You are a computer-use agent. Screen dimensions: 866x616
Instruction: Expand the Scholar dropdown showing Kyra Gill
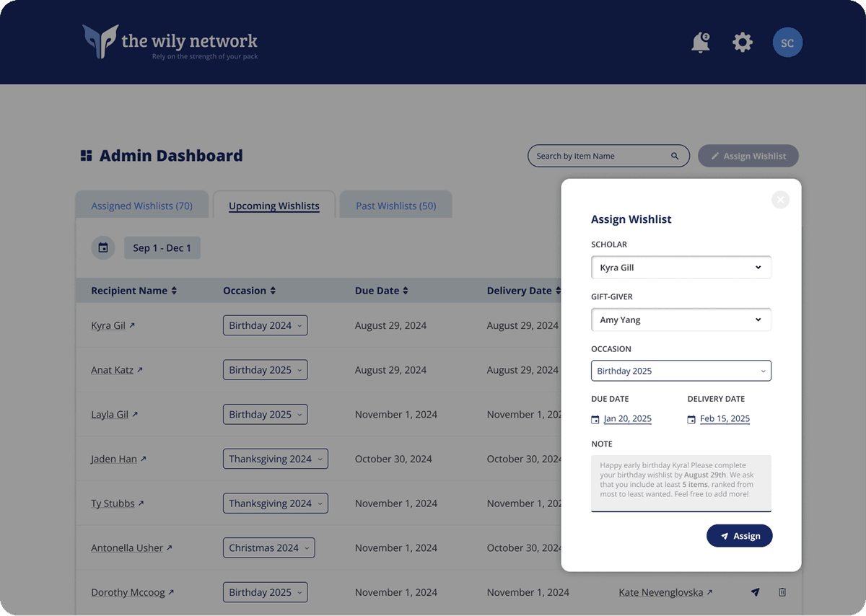tap(681, 268)
